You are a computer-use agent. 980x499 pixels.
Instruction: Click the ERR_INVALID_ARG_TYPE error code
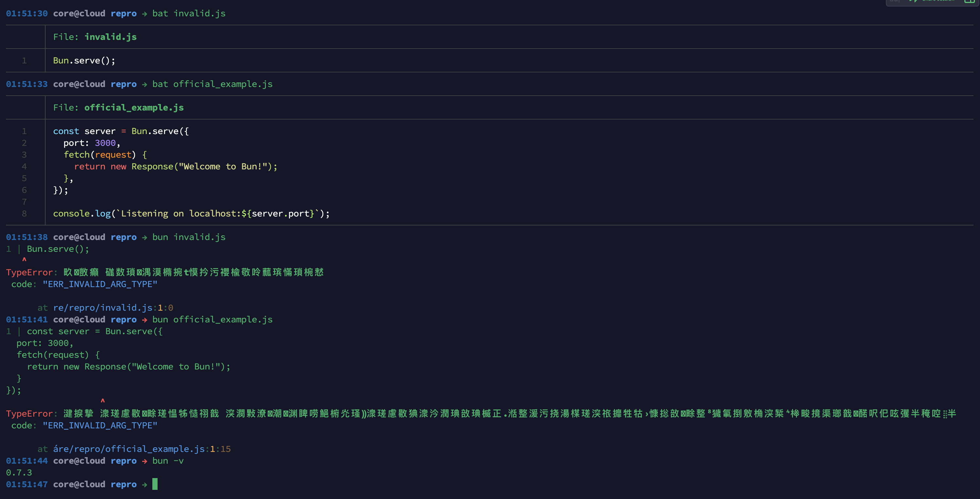pos(100,284)
